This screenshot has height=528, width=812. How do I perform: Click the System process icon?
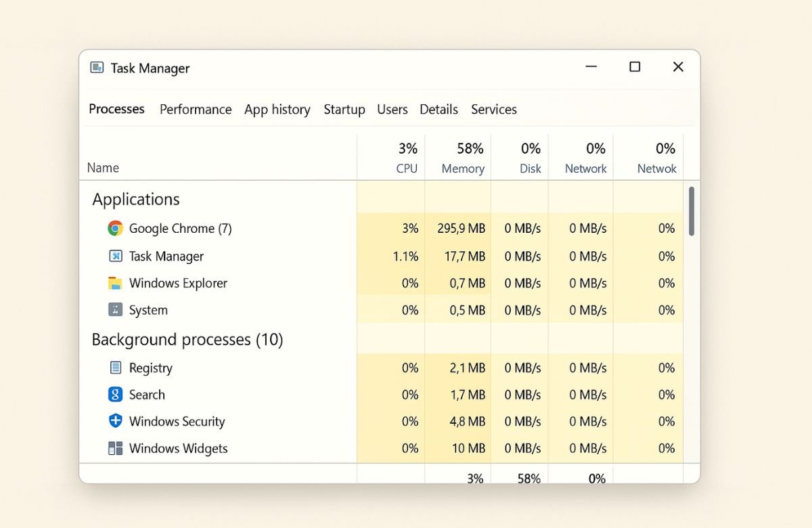pyautogui.click(x=116, y=310)
